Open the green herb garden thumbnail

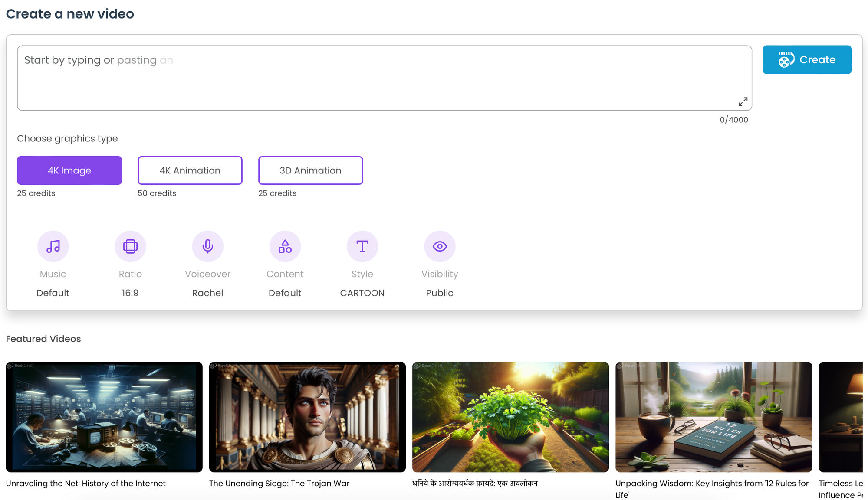pos(510,417)
